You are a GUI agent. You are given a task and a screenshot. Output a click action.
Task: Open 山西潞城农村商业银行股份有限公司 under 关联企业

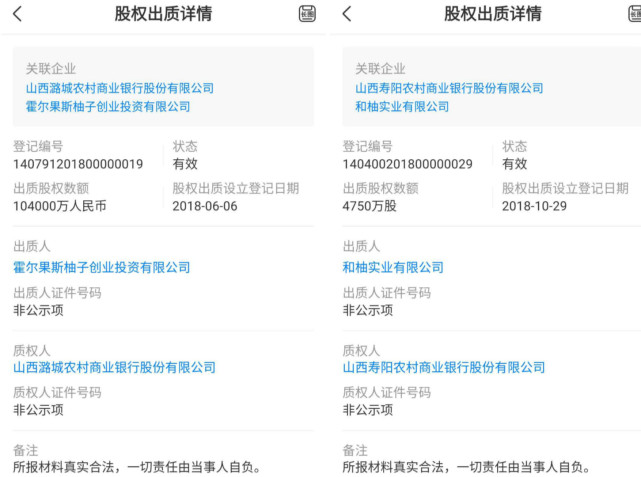tap(120, 88)
